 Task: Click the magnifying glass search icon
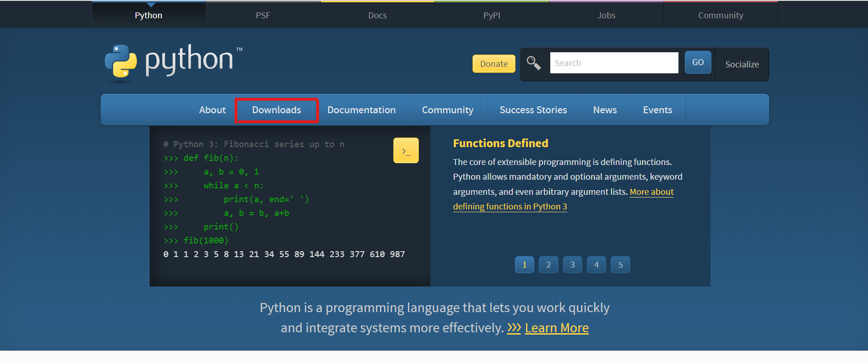point(534,63)
